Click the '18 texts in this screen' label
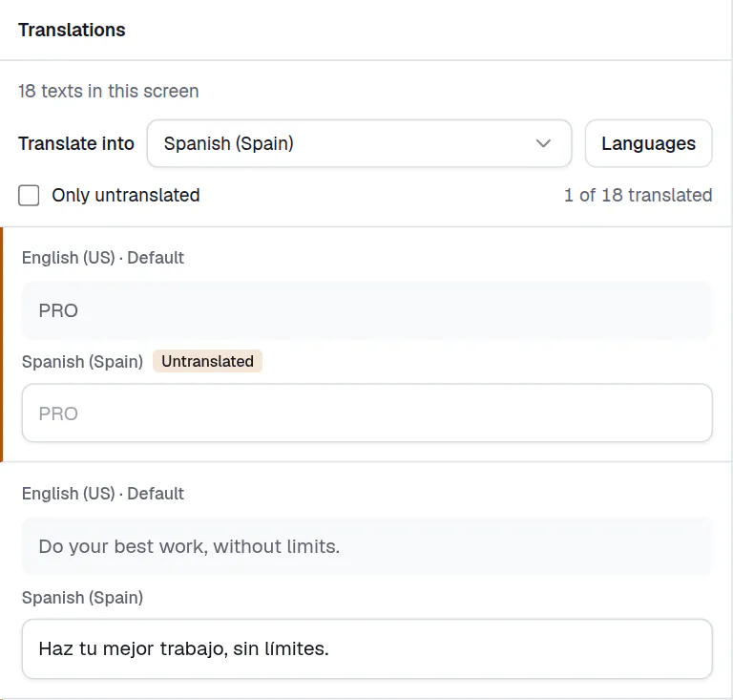This screenshot has height=700, width=733. pyautogui.click(x=109, y=91)
